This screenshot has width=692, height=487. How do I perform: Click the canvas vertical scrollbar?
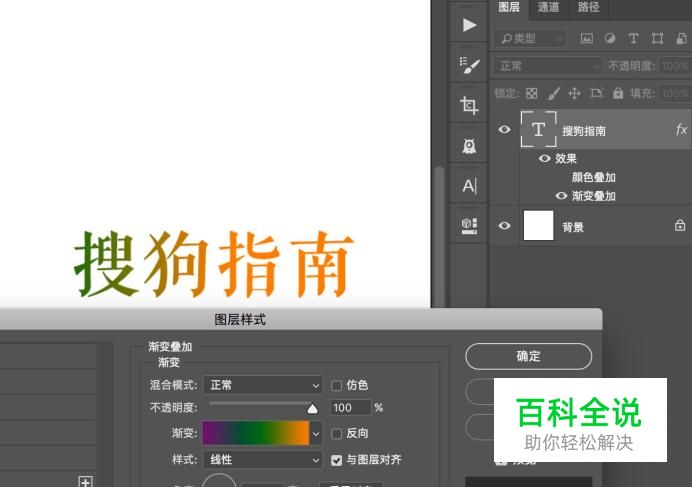coord(439,236)
